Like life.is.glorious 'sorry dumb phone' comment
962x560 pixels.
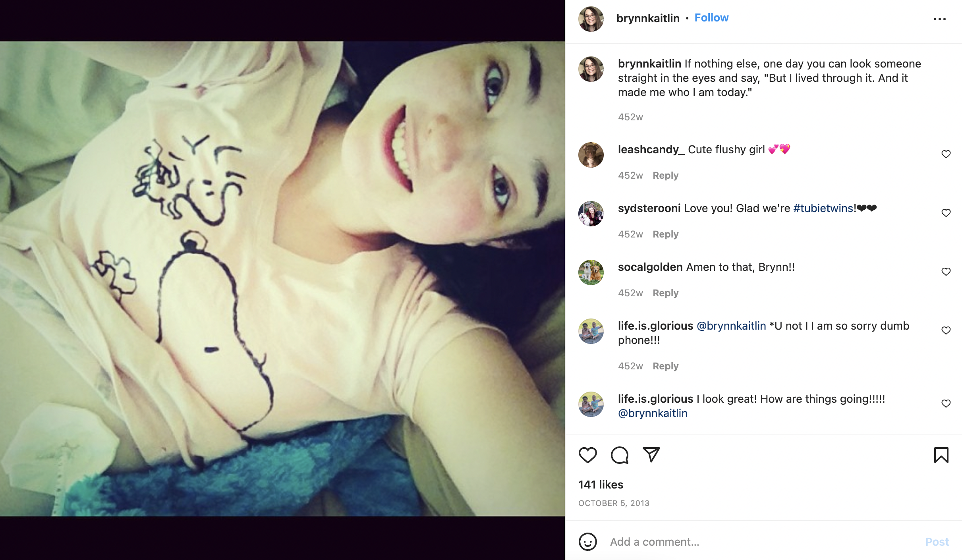[946, 330]
